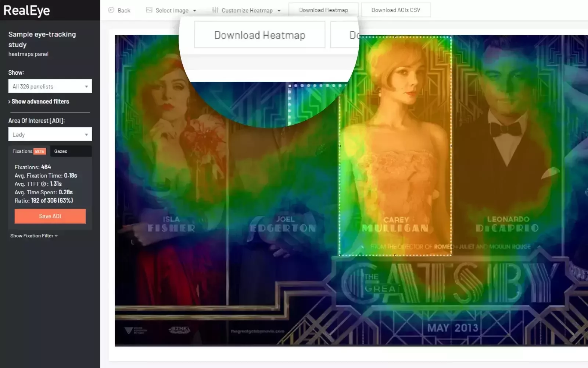588x368 pixels.
Task: Click the Download AOIs CSV button
Action: pyautogui.click(x=396, y=10)
